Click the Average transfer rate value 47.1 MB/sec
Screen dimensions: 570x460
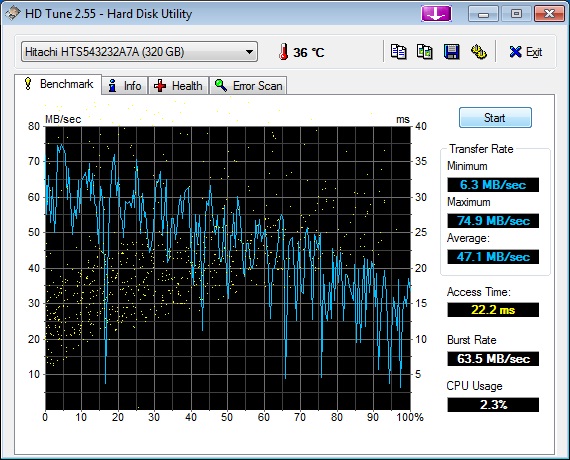493,257
